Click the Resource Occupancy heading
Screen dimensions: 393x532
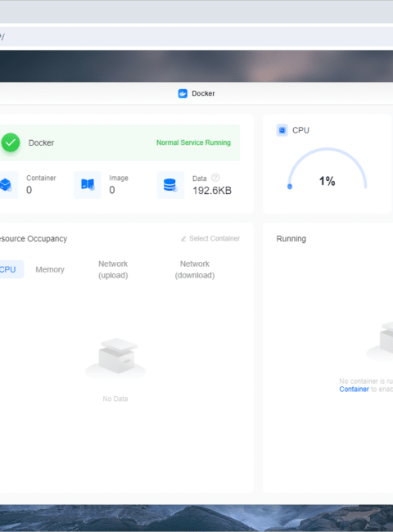[34, 239]
